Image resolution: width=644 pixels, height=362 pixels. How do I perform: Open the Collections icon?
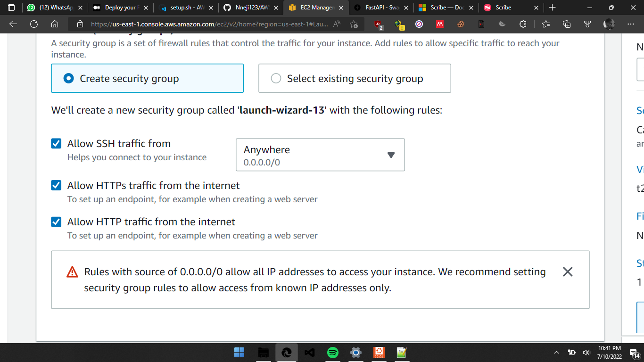pos(567,24)
